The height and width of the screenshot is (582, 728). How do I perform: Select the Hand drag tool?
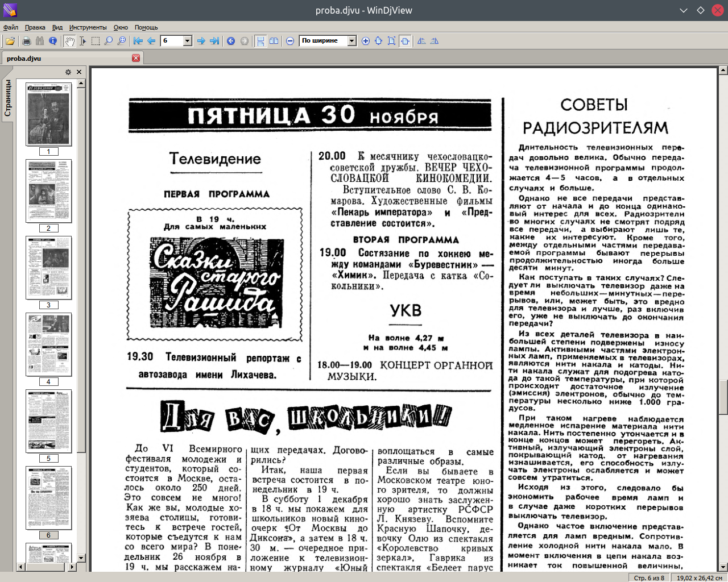pyautogui.click(x=69, y=41)
